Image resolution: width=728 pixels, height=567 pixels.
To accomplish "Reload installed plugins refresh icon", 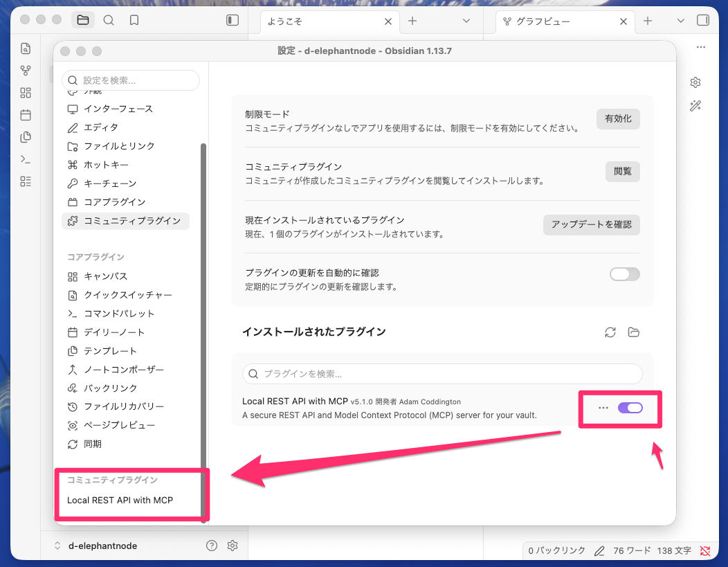I will pyautogui.click(x=610, y=332).
